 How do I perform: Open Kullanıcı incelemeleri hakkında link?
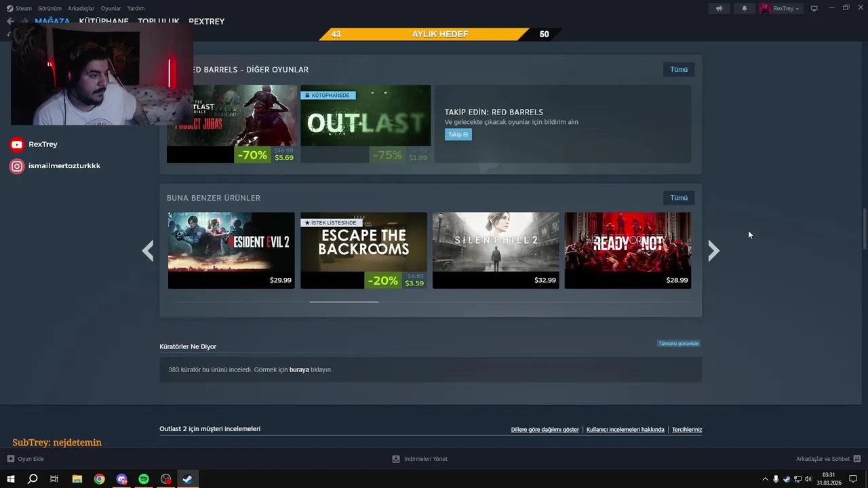pyautogui.click(x=625, y=430)
